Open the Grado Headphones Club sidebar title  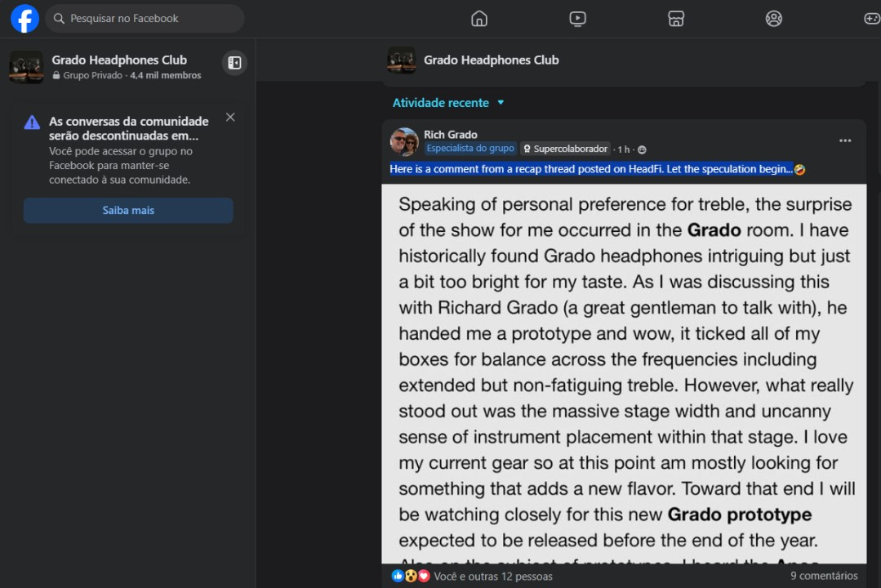(119, 60)
